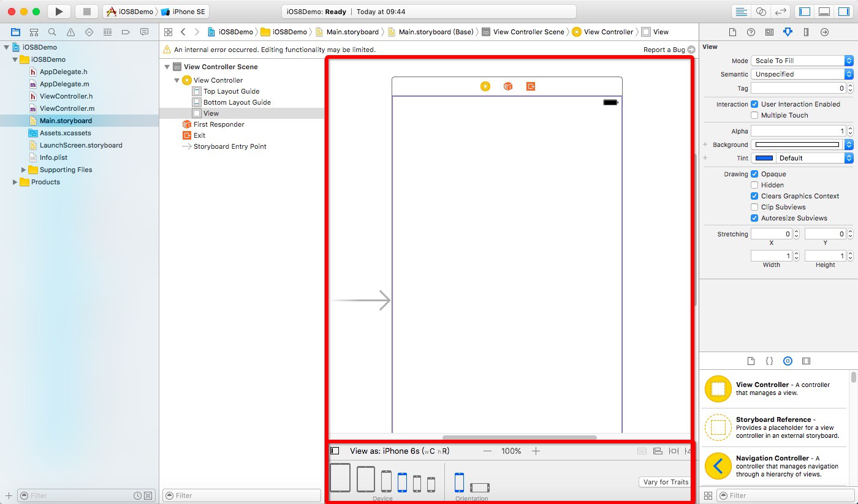Show the Object library
This screenshot has width=858, height=504.
click(788, 361)
